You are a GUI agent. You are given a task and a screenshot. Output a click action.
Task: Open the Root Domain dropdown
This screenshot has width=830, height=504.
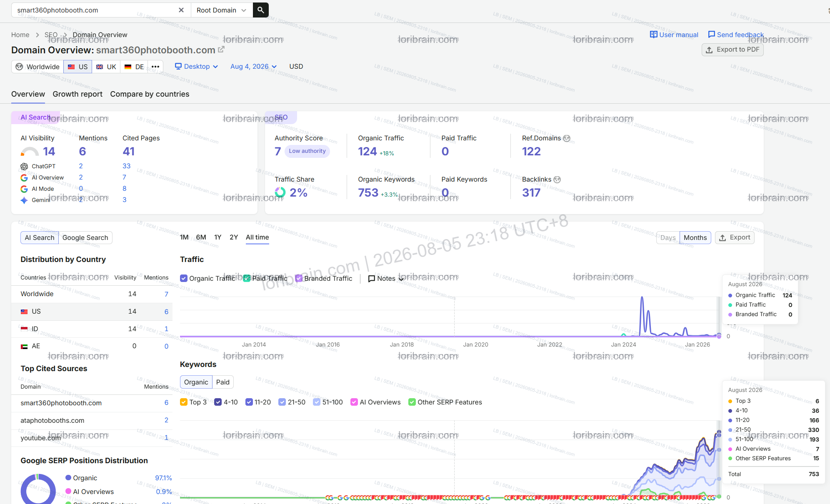coord(222,10)
